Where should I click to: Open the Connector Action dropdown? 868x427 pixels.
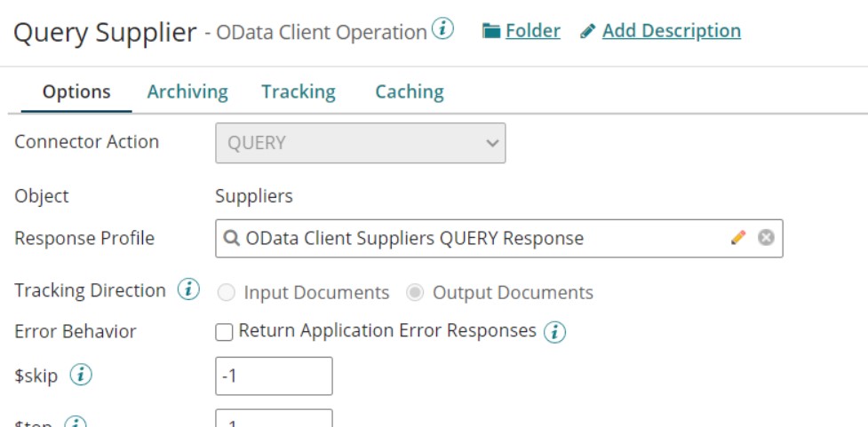(x=360, y=143)
